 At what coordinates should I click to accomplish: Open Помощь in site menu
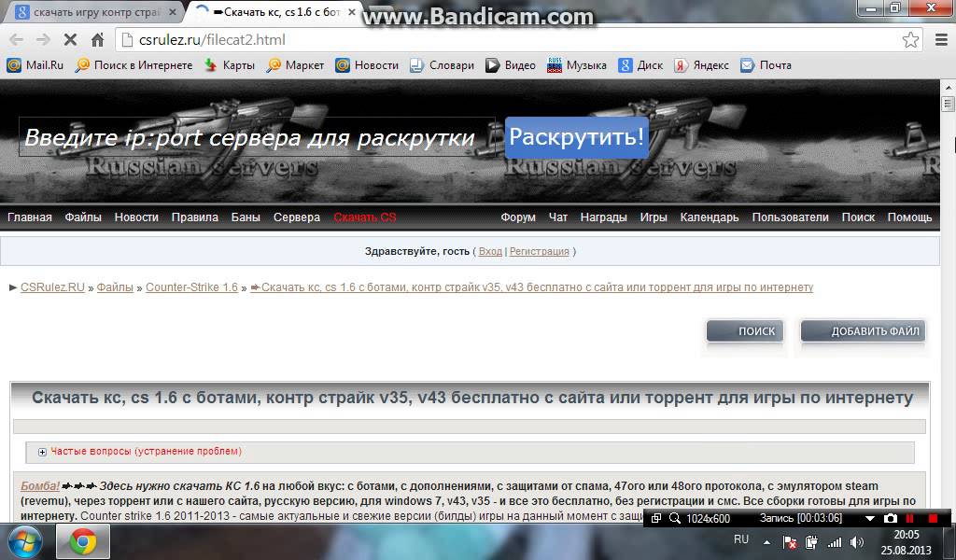[x=909, y=217]
